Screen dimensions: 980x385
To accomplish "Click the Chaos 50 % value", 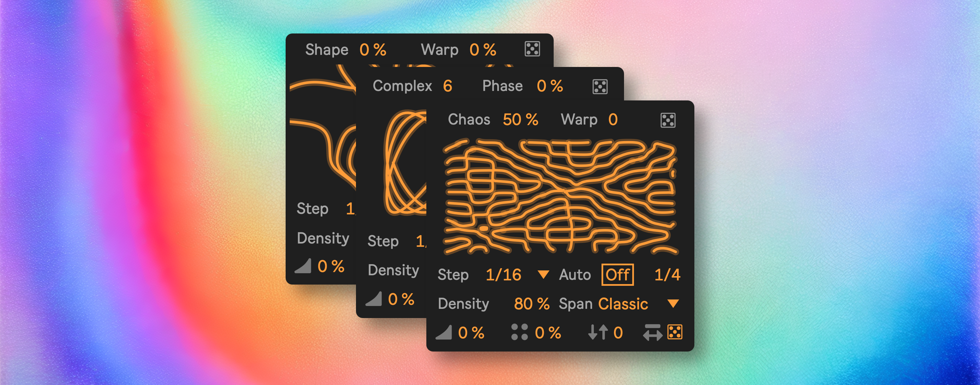I will pyautogui.click(x=521, y=120).
